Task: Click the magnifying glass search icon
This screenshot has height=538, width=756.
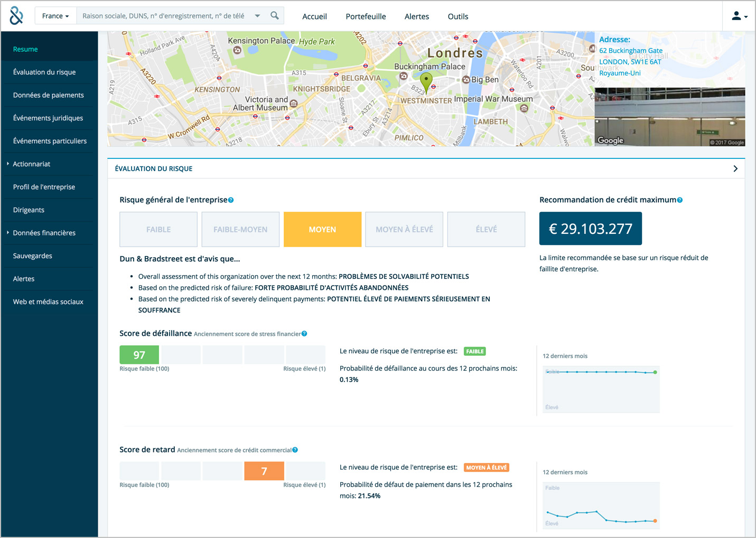Action: point(275,16)
